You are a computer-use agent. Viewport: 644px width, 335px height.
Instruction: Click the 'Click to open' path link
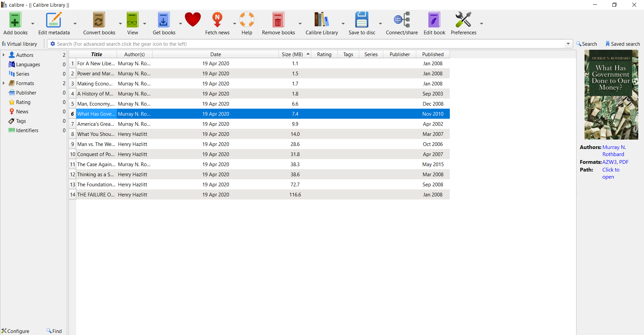[x=611, y=173]
